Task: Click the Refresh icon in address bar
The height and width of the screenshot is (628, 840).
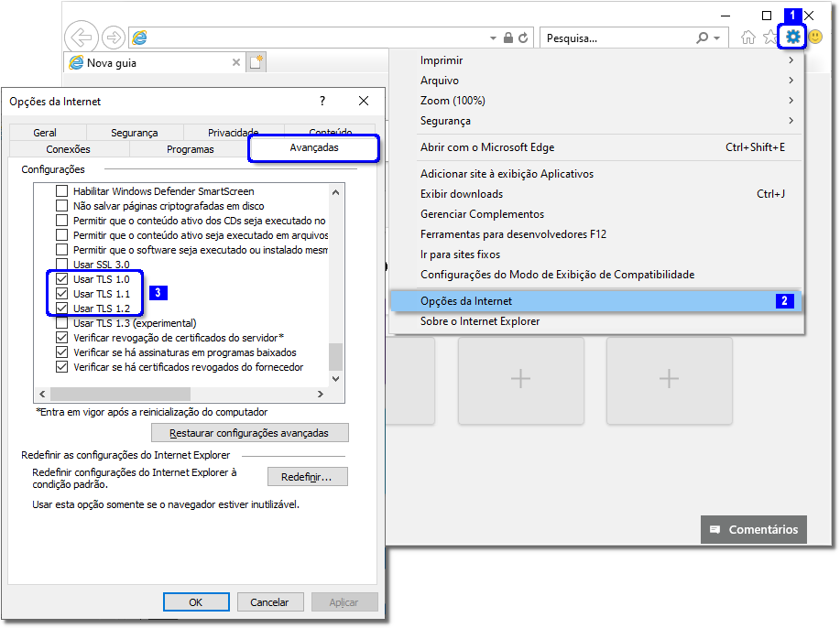Action: point(523,38)
